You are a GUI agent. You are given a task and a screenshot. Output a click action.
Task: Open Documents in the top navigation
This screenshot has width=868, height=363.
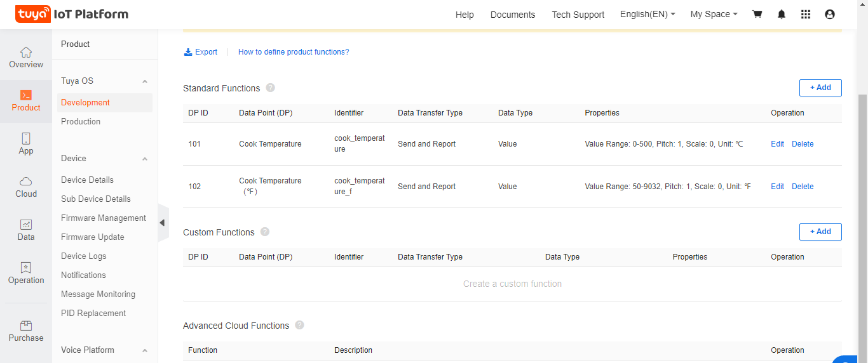(x=512, y=15)
